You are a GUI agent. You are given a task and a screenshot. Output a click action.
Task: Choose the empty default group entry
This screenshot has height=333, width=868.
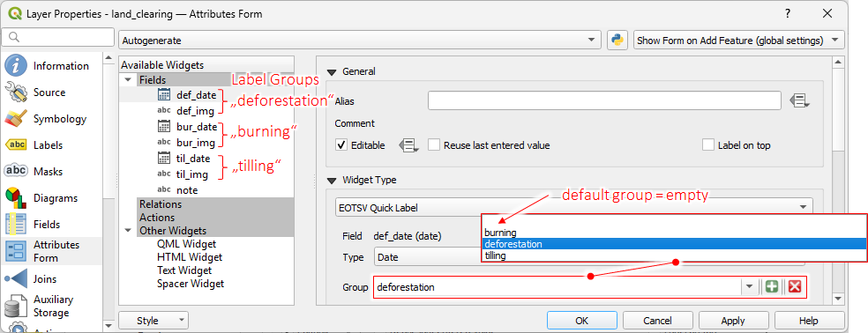click(674, 221)
